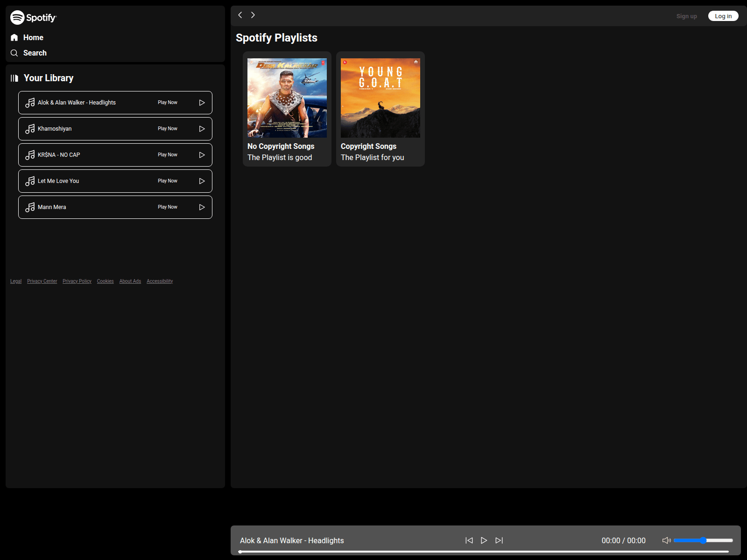
Task: Click the "Alok & Alan Walker - Headlights" library title
Action: 77,103
